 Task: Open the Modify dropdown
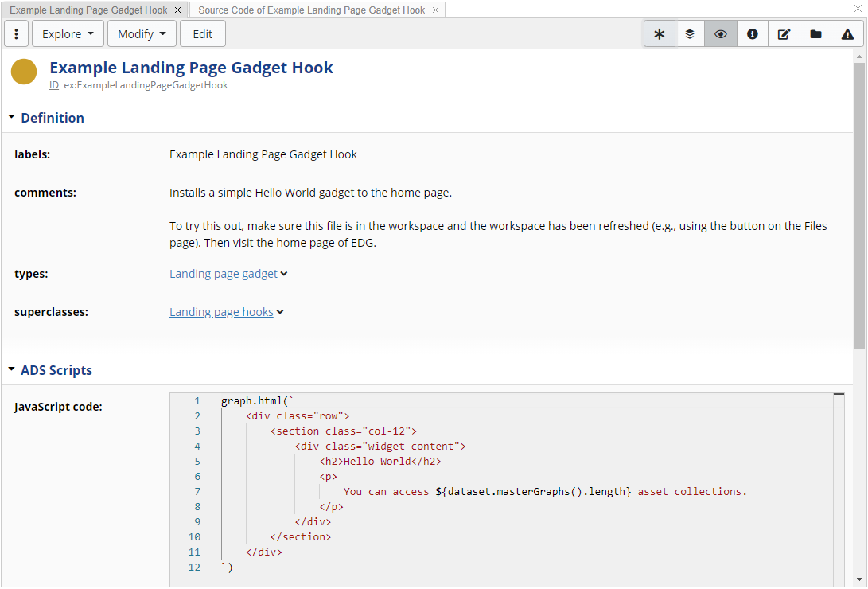point(142,33)
